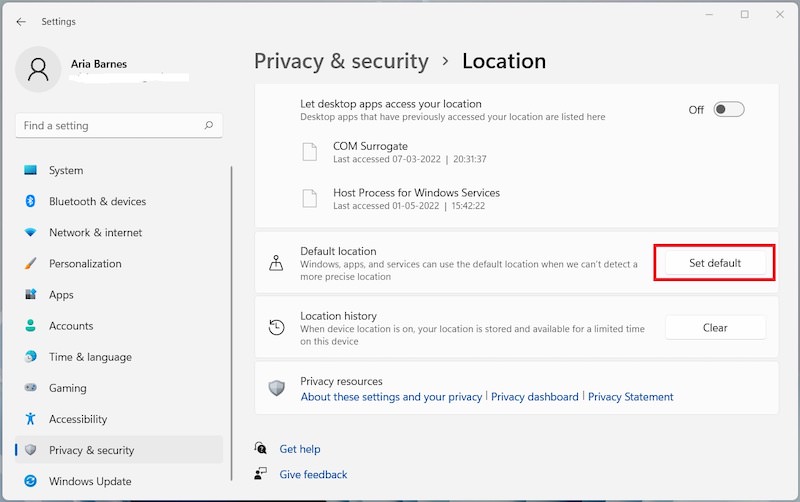800x502 pixels.
Task: Click the Apps sidebar icon
Action: [31, 294]
